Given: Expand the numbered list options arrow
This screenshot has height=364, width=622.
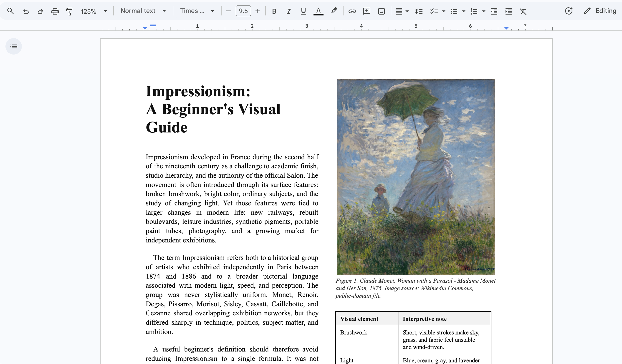Looking at the screenshot, I should pyautogui.click(x=483, y=11).
